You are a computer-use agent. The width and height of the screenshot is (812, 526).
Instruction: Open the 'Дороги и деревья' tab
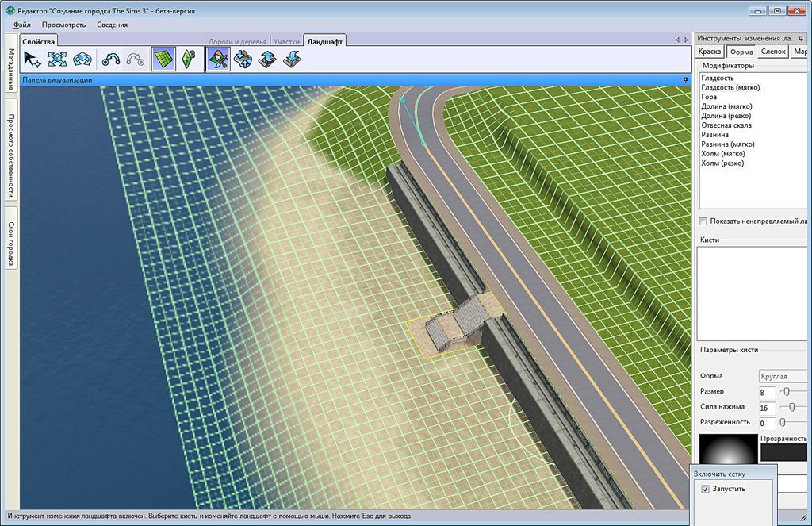tap(237, 40)
